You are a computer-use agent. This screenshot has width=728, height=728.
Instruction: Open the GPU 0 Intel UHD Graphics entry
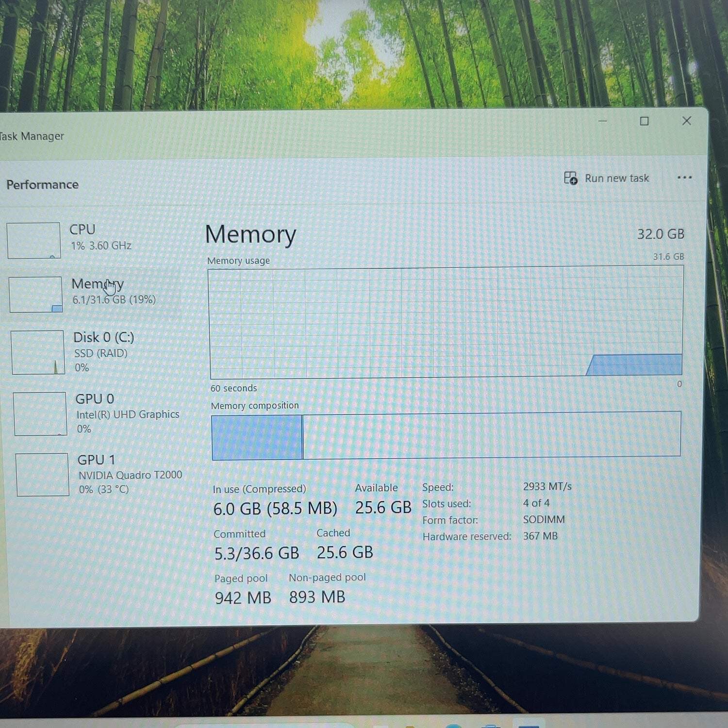tap(98, 414)
